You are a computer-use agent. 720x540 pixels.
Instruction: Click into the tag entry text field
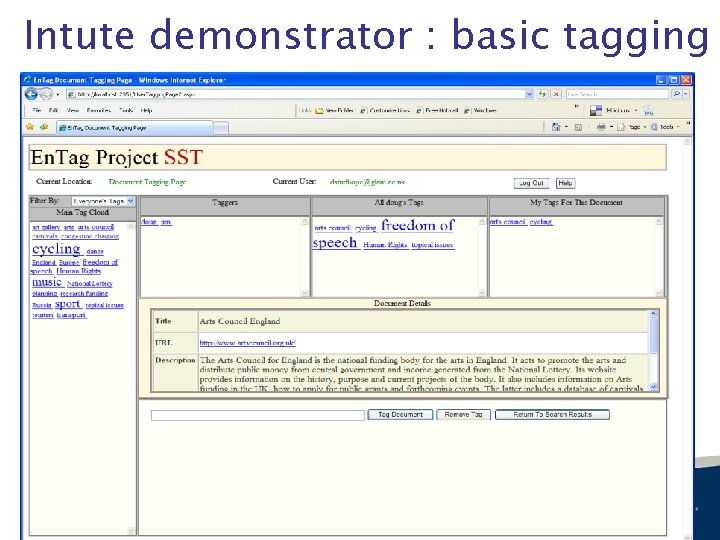point(258,415)
